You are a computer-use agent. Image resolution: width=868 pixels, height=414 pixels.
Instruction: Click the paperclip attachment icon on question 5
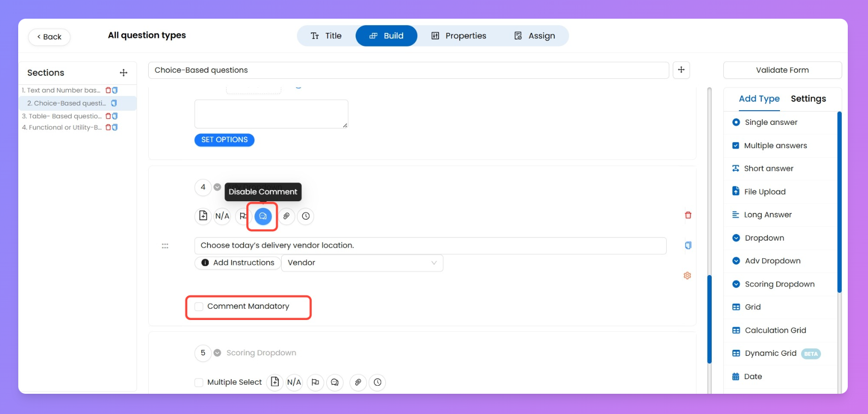[358, 382]
